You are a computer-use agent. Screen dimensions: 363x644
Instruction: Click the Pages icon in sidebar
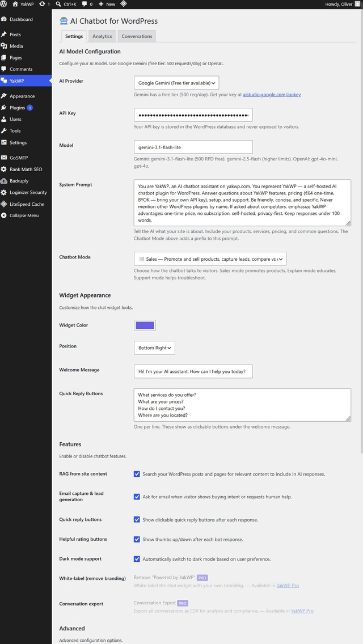tap(4, 57)
